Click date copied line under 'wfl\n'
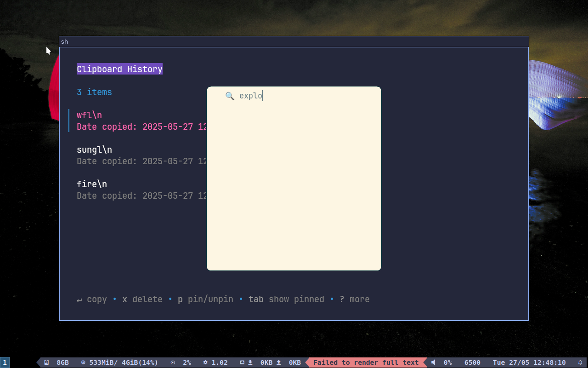 pyautogui.click(x=141, y=126)
